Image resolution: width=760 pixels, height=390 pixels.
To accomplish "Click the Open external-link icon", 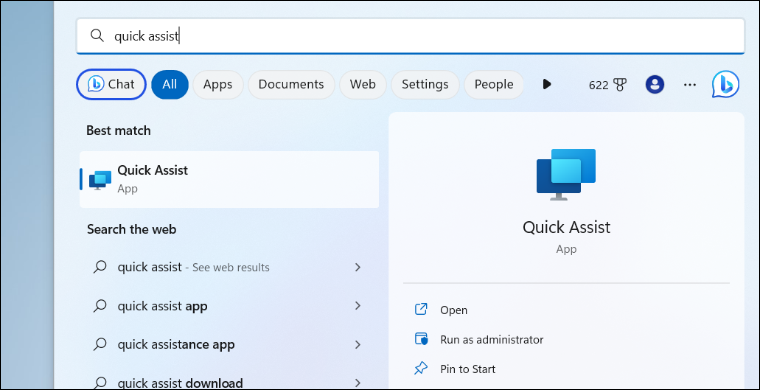I will pyautogui.click(x=421, y=310).
